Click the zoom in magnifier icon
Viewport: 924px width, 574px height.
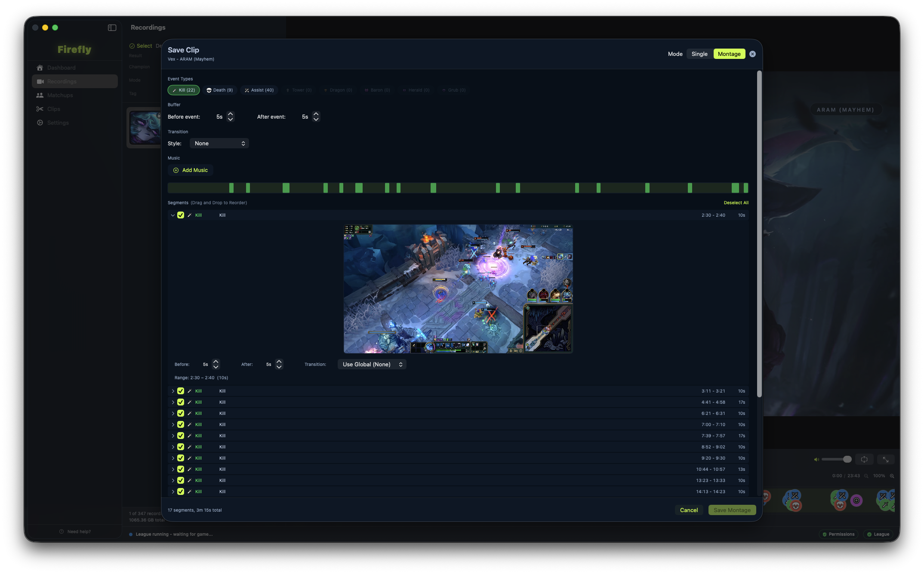point(892,476)
